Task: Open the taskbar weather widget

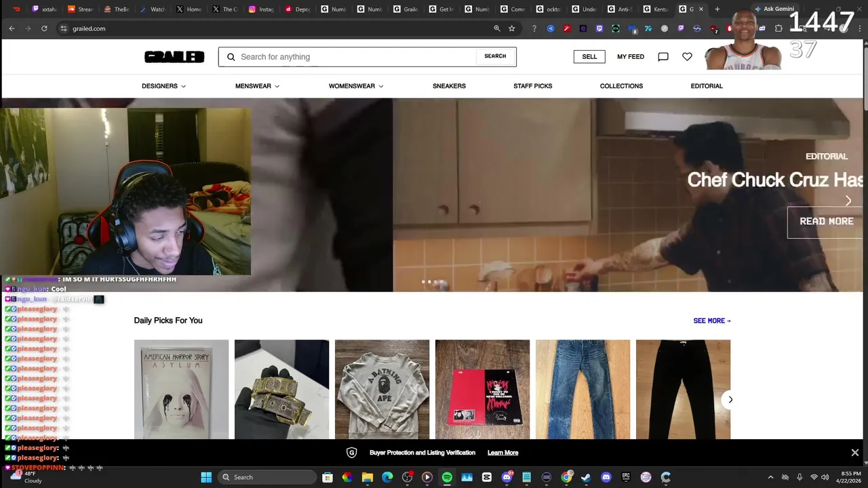Action: 26,477
